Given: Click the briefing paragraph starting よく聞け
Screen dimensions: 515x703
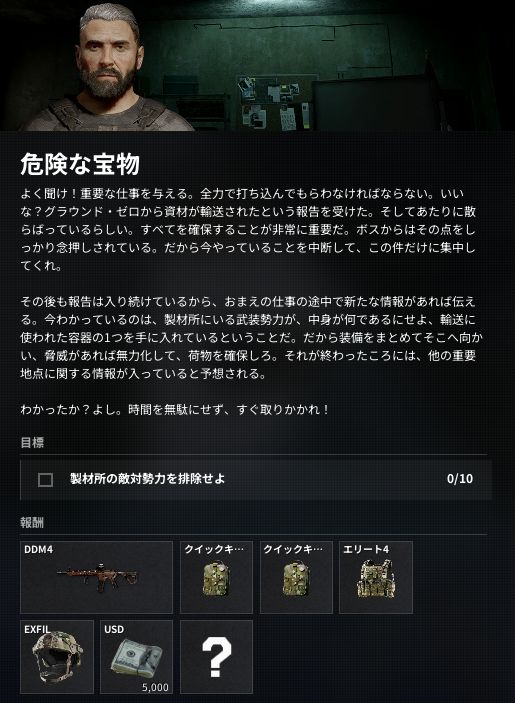Looking at the screenshot, I should [248, 230].
